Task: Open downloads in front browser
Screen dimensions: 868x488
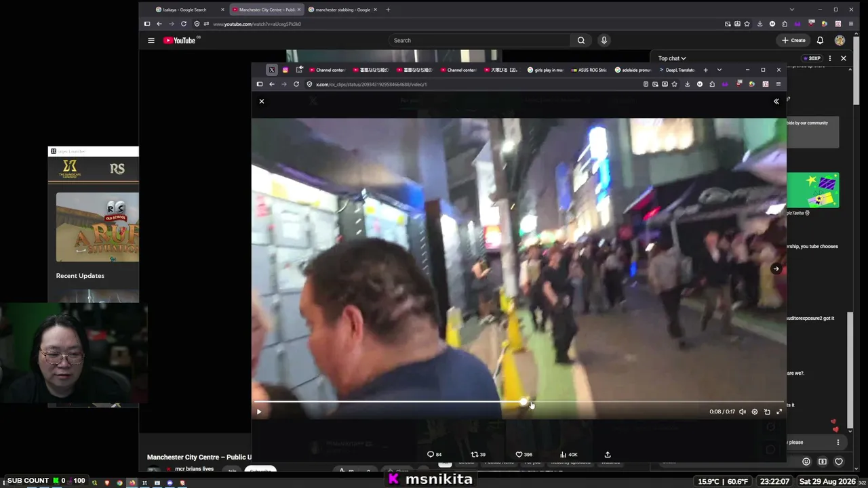Action: (687, 84)
